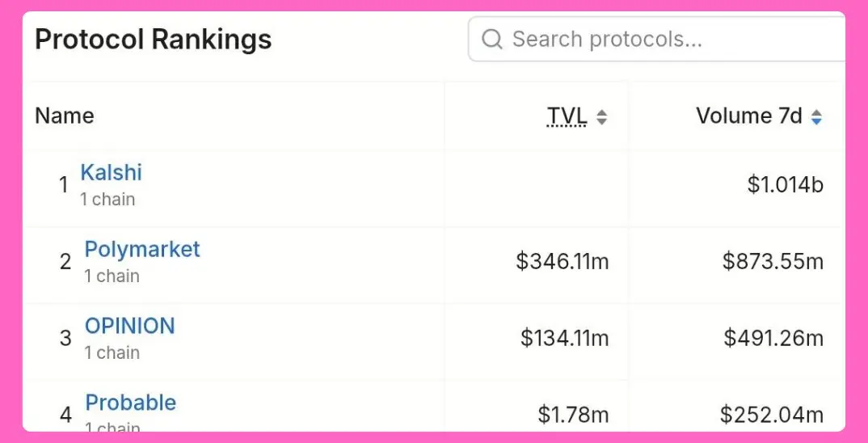Select Polymarket's $873.55m volume value
Image resolution: width=868 pixels, height=443 pixels.
tap(773, 261)
